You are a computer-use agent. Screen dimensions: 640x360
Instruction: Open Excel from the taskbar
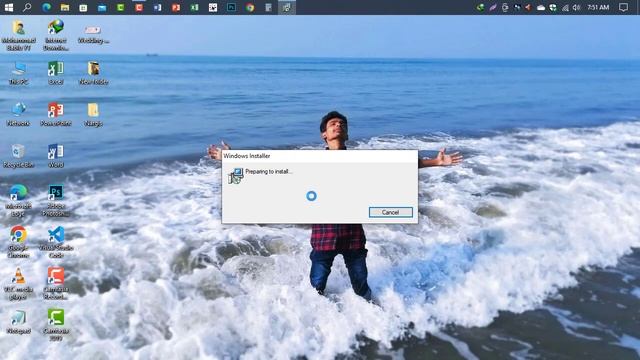coord(194,7)
